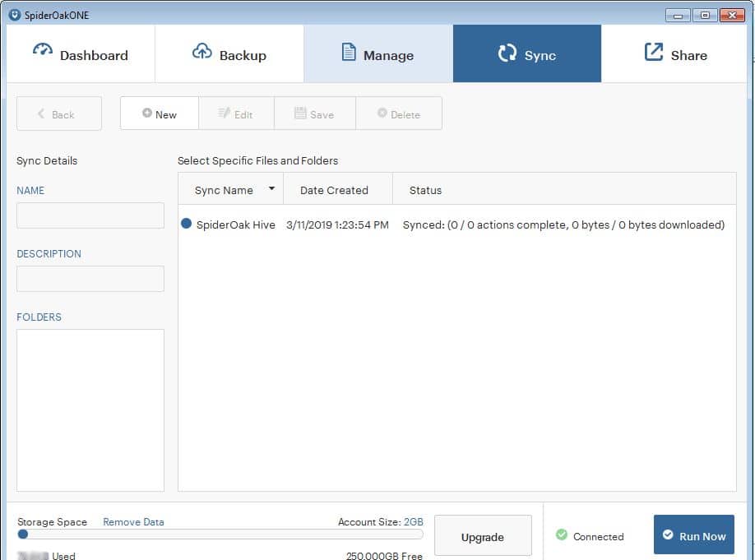Click the checkmark icon on Run Now

pyautogui.click(x=668, y=535)
